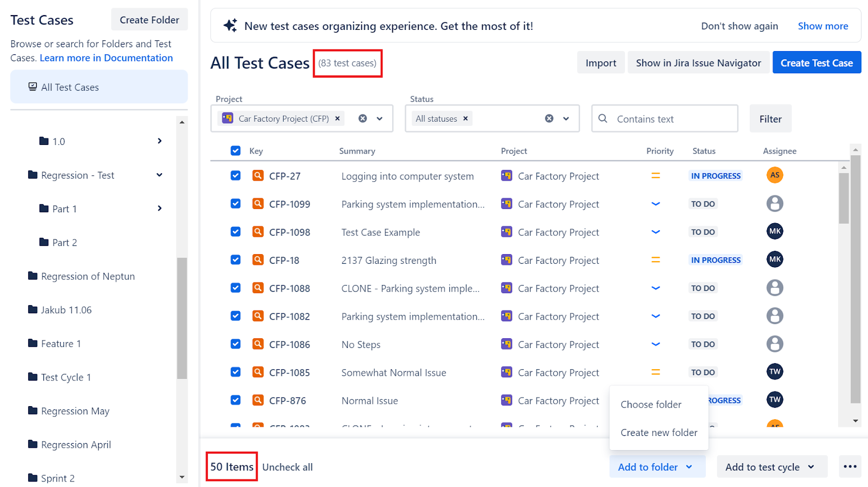Viewport: 868px width, 487px height.
Task: Click the low priority icon for CFP-1098
Action: point(655,232)
